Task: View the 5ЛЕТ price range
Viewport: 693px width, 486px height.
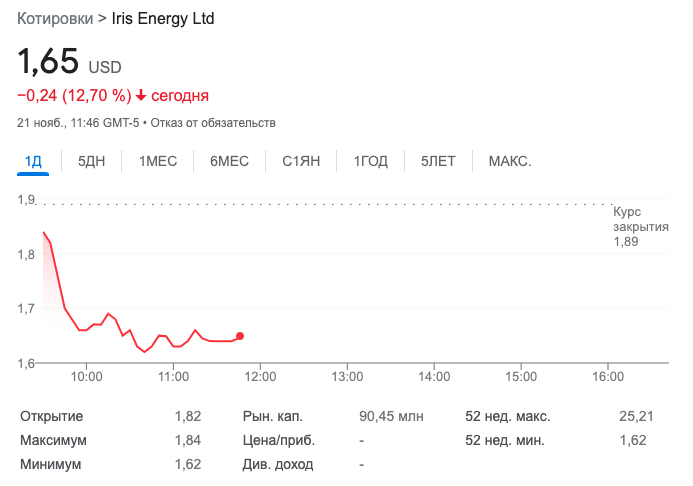Action: point(438,161)
